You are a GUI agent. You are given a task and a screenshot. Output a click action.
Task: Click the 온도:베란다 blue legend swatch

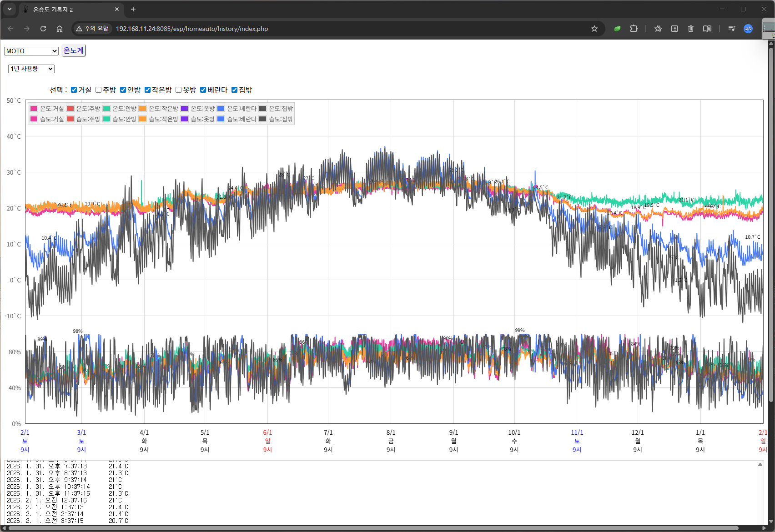pos(221,109)
